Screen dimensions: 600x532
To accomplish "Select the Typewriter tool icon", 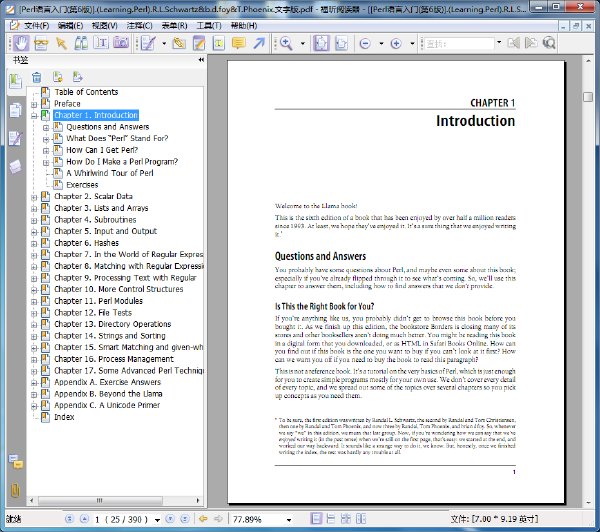I will coord(148,43).
